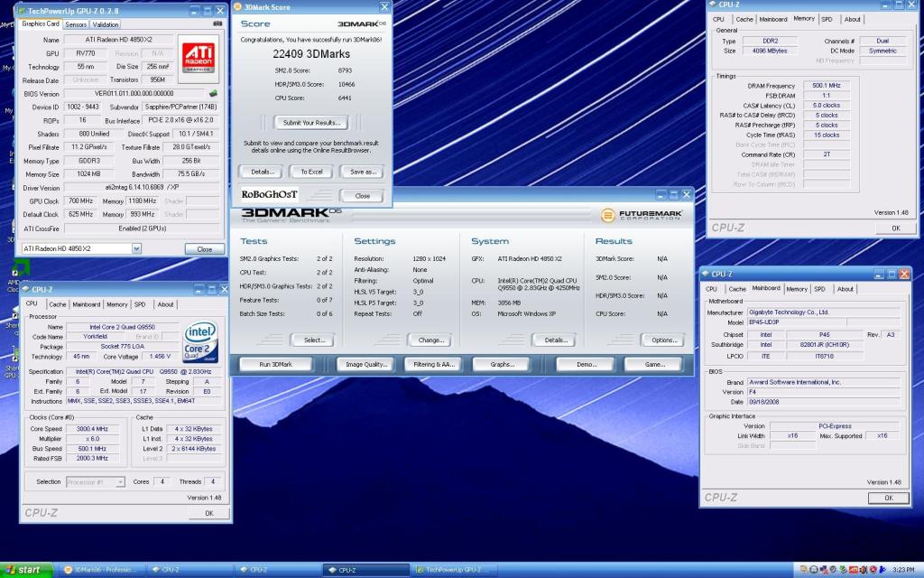Open the Processor #1 selection dropdown
Image resolution: width=924 pixels, height=578 pixels.
point(120,482)
